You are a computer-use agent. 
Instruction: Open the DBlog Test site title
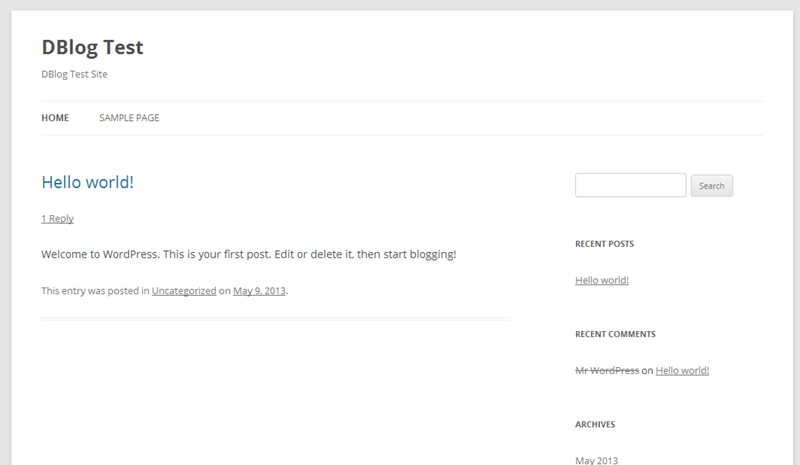click(x=92, y=47)
